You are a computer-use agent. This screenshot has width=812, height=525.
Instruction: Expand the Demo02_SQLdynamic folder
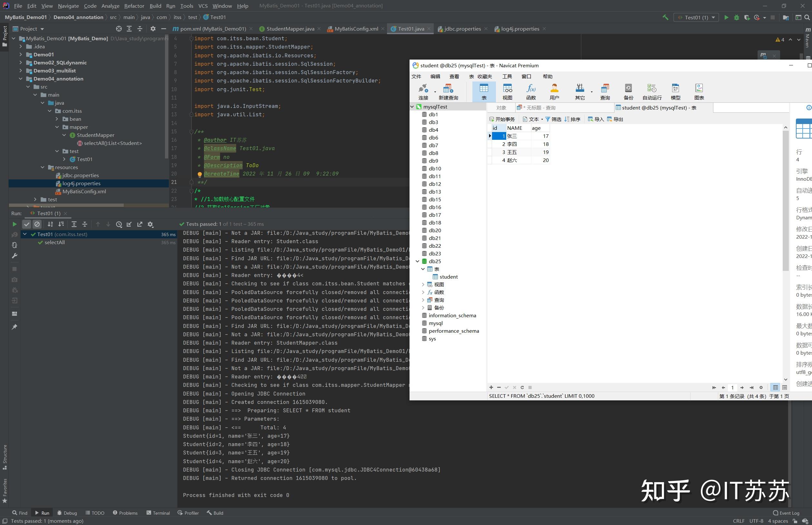(21, 63)
